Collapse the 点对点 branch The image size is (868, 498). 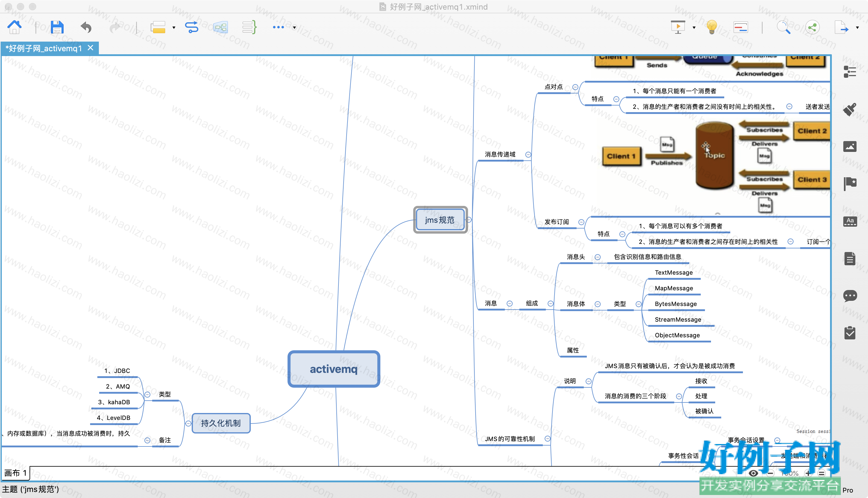pyautogui.click(x=575, y=87)
